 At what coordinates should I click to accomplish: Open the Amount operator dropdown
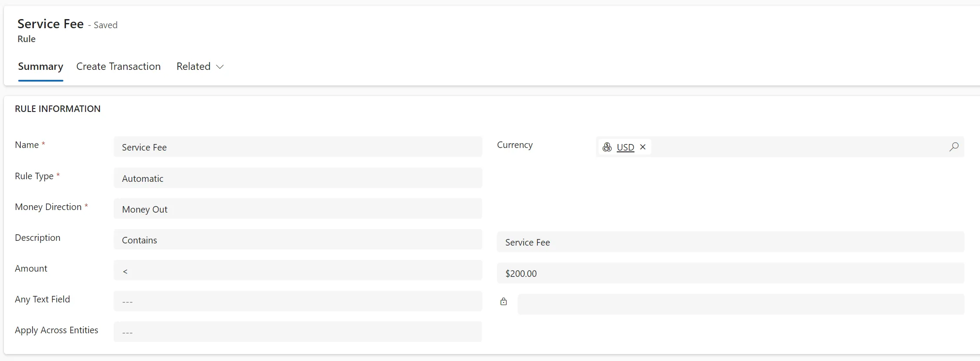pos(298,270)
